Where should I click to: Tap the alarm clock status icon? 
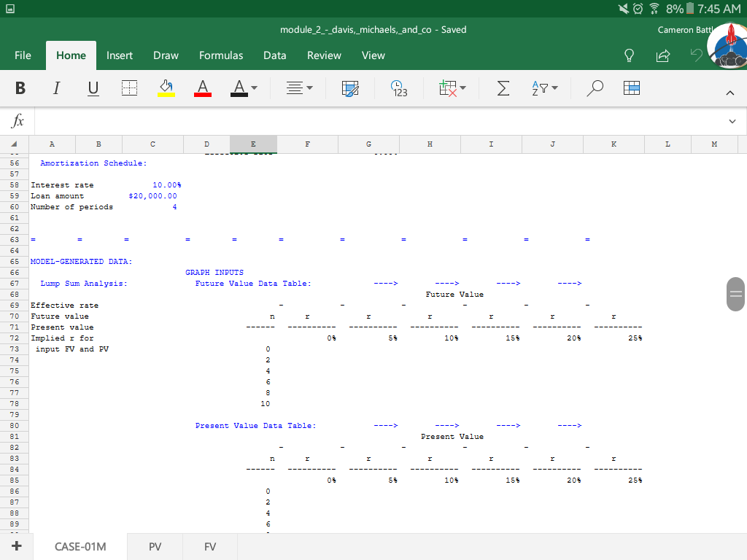[638, 9]
